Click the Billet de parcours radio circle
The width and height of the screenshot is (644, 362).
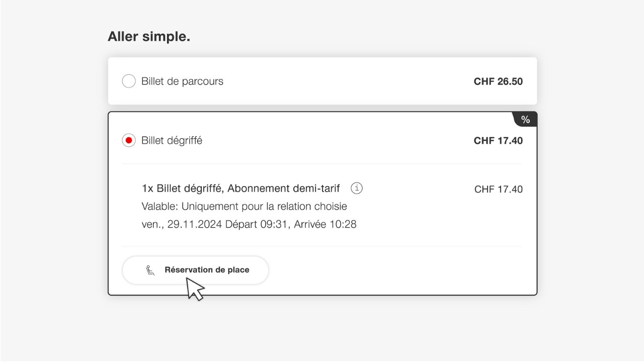(x=128, y=81)
